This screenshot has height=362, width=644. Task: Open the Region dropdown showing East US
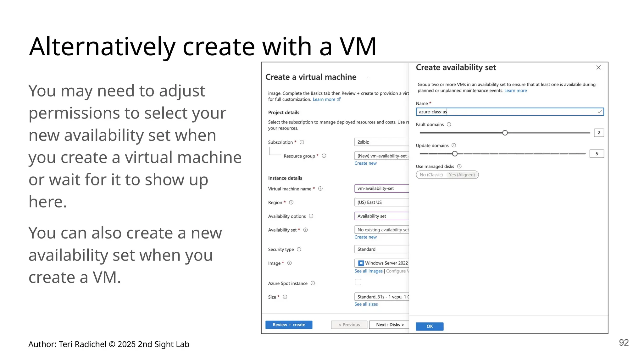(x=382, y=202)
